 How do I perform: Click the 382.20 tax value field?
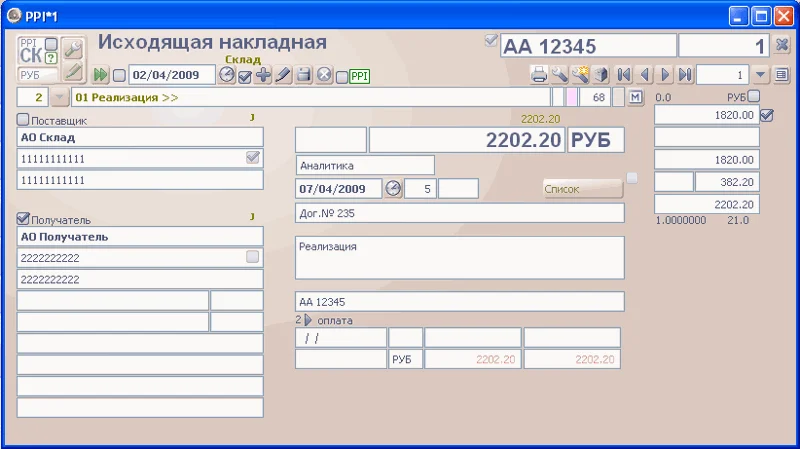[727, 182]
